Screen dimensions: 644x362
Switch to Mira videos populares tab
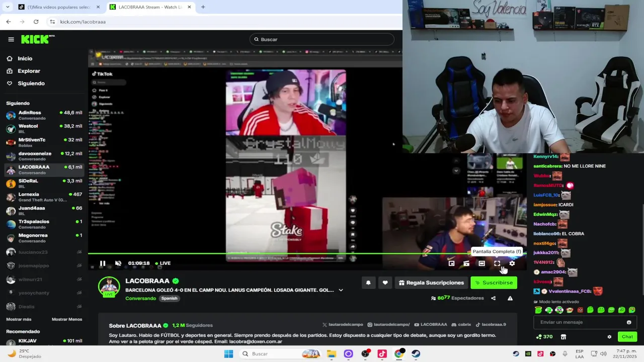(59, 7)
